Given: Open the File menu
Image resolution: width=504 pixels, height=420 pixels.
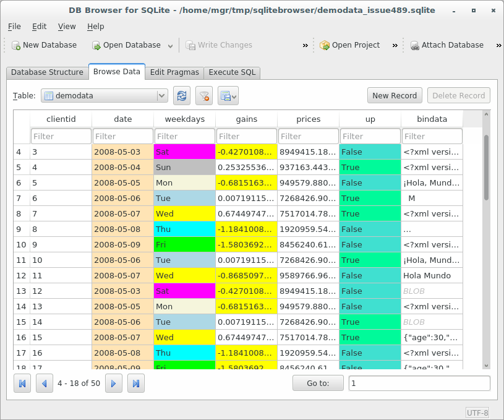Looking at the screenshot, I should [x=14, y=27].
